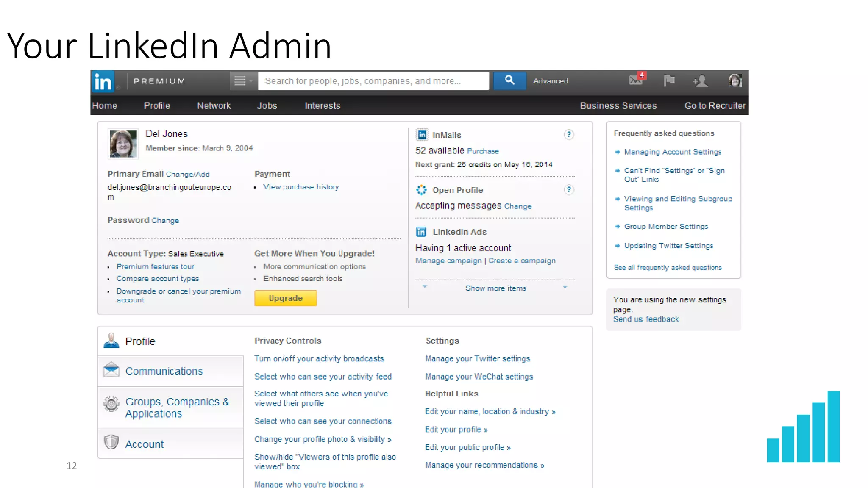Open Select who can see your activity feed
The image size is (868, 488).
click(323, 377)
